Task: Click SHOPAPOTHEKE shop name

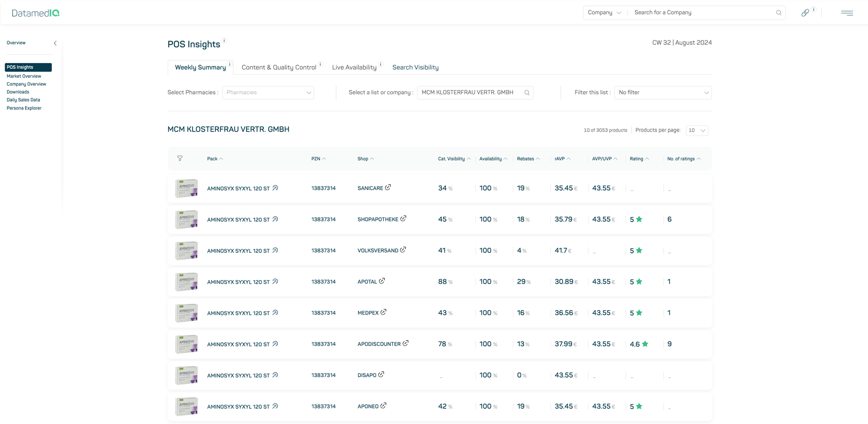Action: [x=378, y=220]
